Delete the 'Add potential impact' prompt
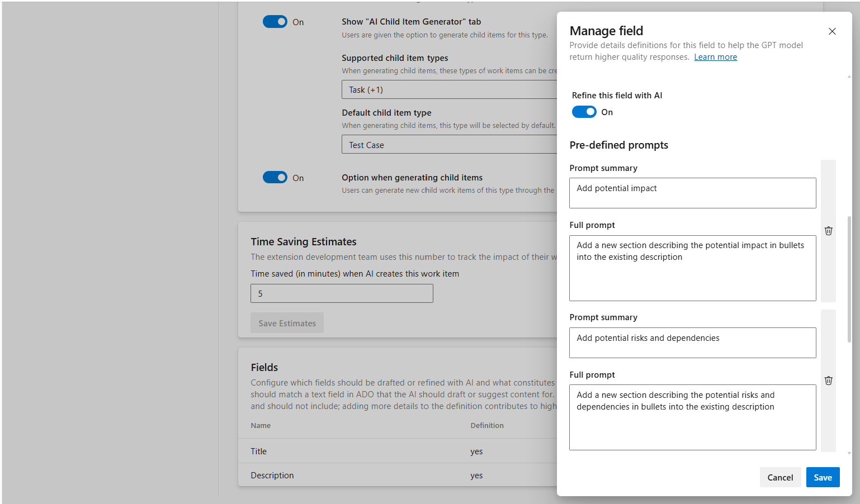 (828, 231)
